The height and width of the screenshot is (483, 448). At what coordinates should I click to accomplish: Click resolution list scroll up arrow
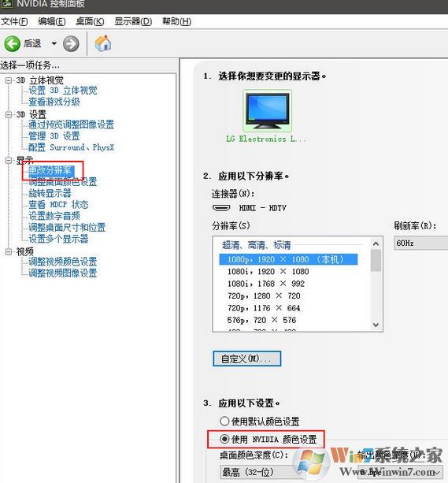click(376, 243)
